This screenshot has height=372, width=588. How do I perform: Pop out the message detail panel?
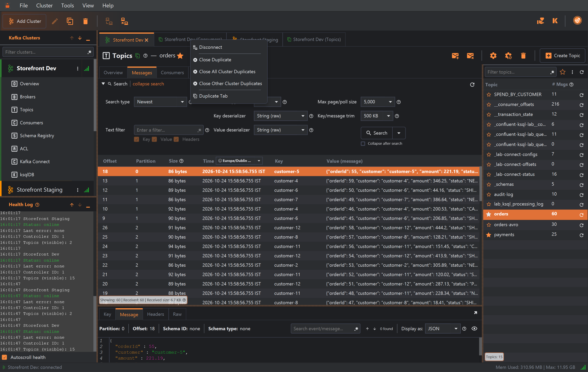tap(475, 313)
